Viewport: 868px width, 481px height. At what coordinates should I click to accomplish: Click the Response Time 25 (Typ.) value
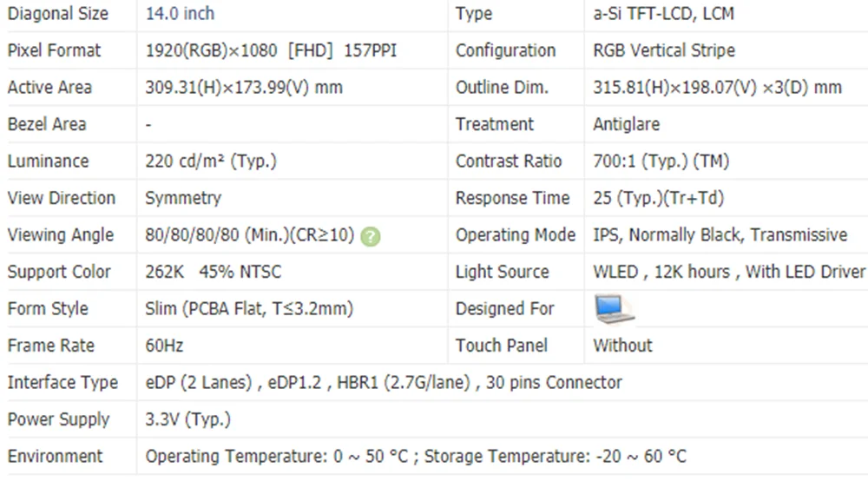pyautogui.click(x=658, y=198)
